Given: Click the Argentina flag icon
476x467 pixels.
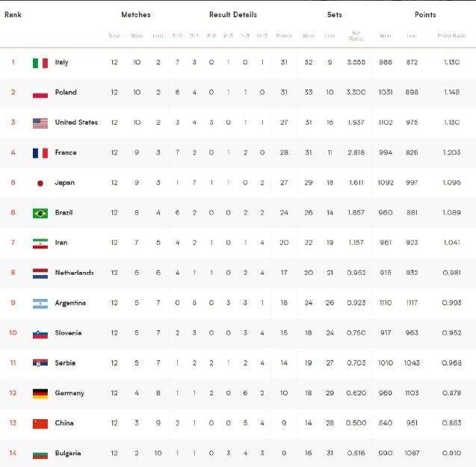Looking at the screenshot, I should [40, 303].
